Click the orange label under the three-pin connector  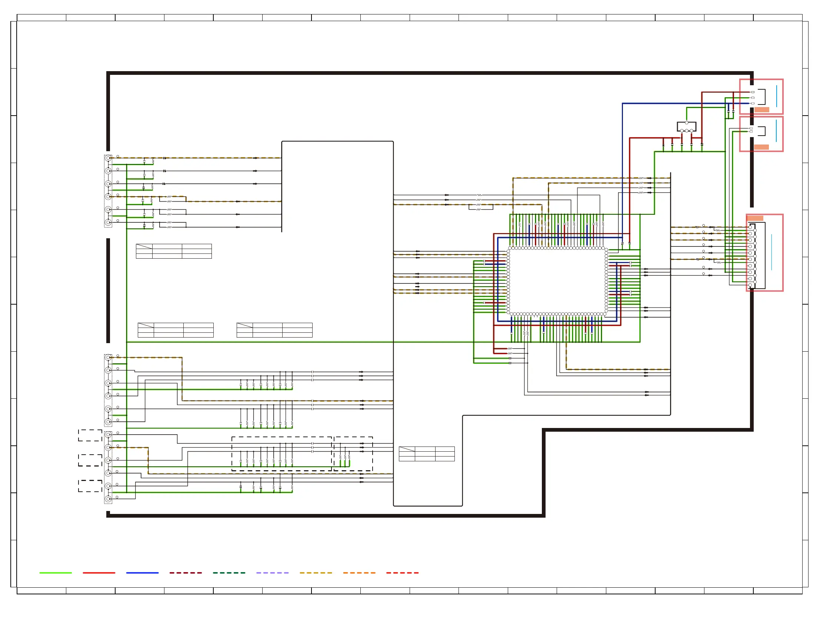[762, 110]
